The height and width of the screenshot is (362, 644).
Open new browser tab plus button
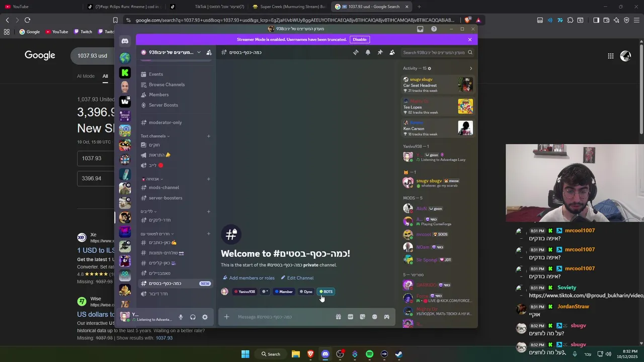pyautogui.click(x=419, y=7)
